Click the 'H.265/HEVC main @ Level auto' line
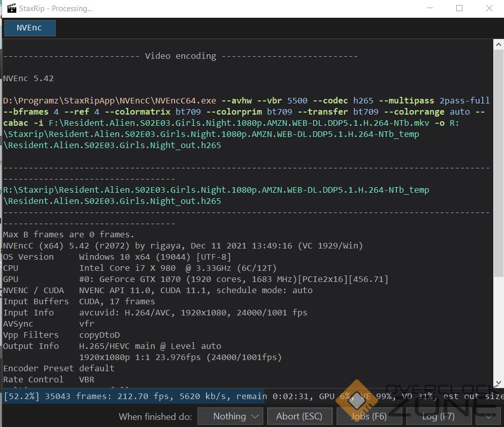The height and width of the screenshot is (427, 504). coord(112,346)
